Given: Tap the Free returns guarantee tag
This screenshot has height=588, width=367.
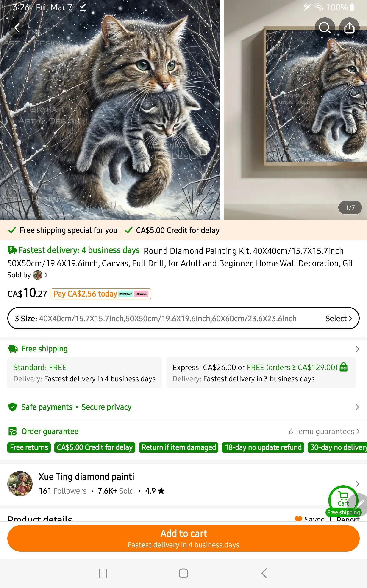Looking at the screenshot, I should tap(29, 447).
